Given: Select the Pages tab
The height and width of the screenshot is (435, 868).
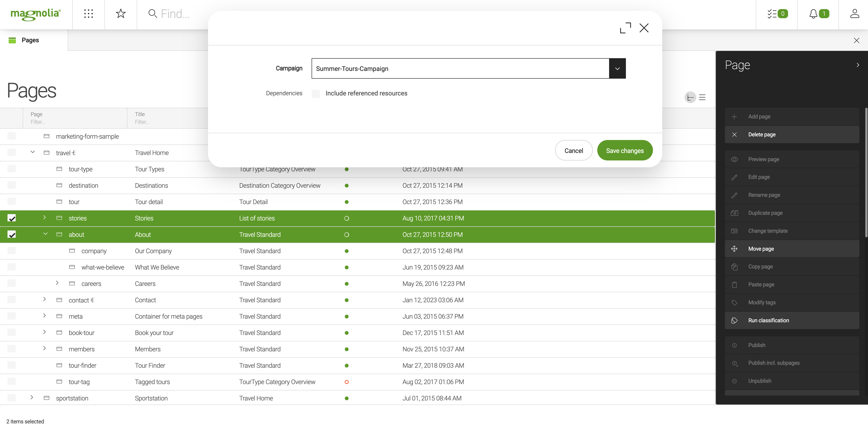Looking at the screenshot, I should (x=34, y=40).
